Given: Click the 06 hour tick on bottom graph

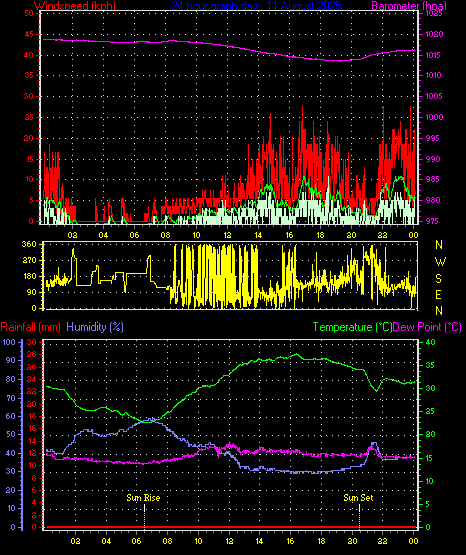Looking at the screenshot, I should [x=137, y=541].
